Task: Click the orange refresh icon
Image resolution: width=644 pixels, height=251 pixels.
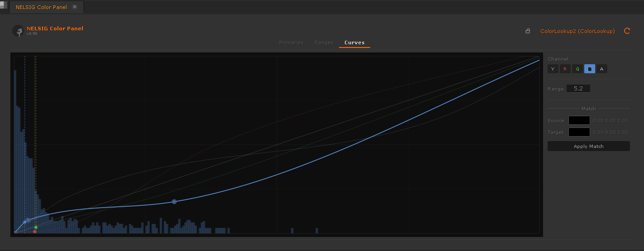Action: click(x=627, y=31)
